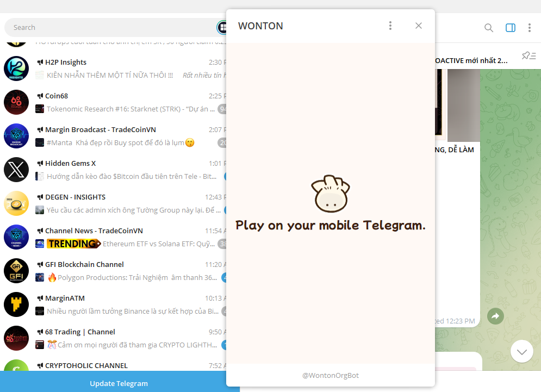
Task: Jump to bottom with the down chevron button
Action: tap(521, 351)
